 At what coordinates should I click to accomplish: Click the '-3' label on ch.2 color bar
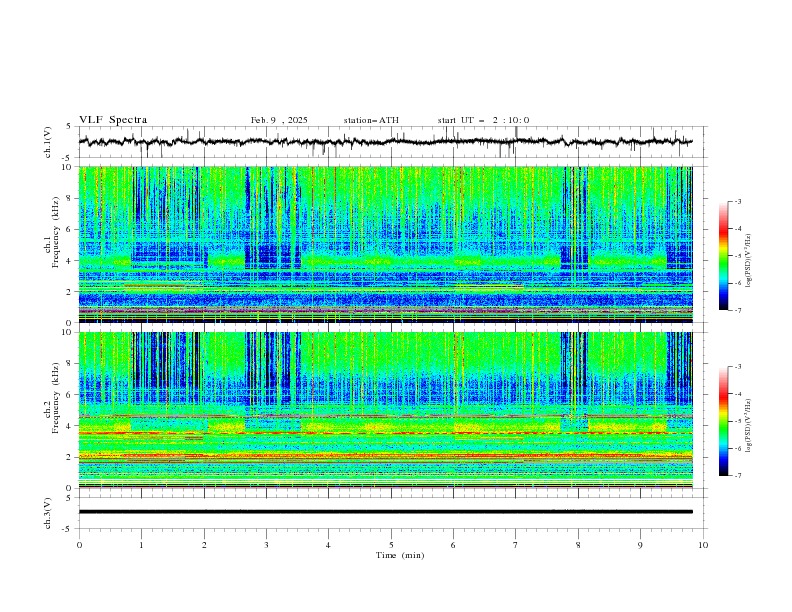click(737, 367)
